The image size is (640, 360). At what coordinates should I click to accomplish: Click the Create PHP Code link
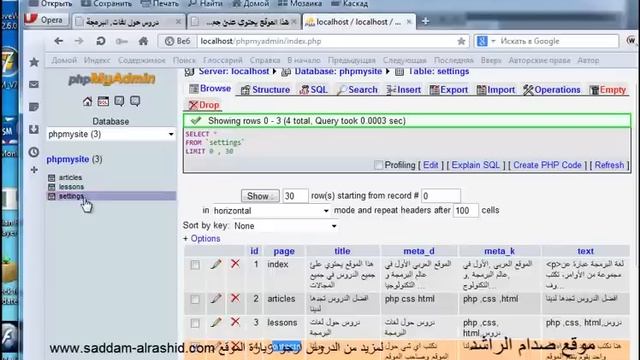pyautogui.click(x=547, y=165)
